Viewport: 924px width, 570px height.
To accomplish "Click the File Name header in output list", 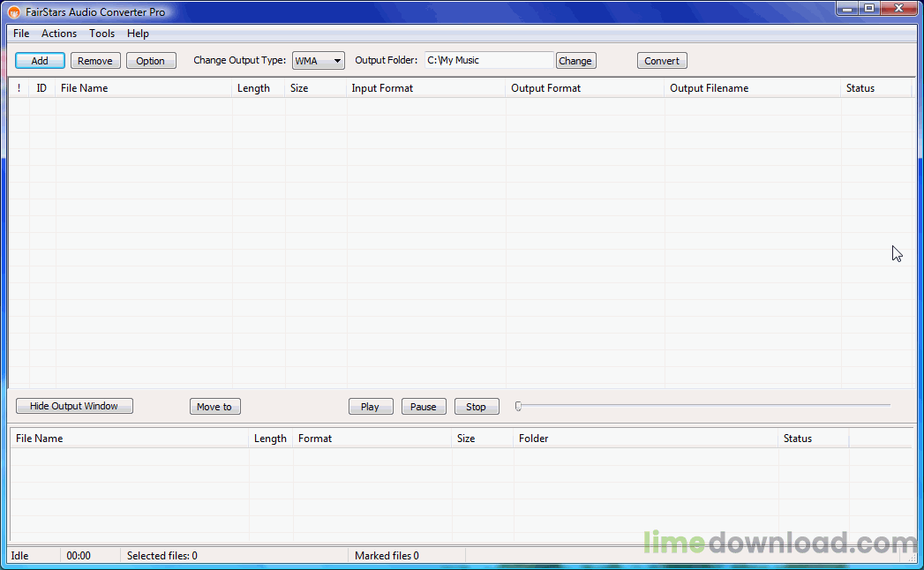I will pyautogui.click(x=130, y=439).
